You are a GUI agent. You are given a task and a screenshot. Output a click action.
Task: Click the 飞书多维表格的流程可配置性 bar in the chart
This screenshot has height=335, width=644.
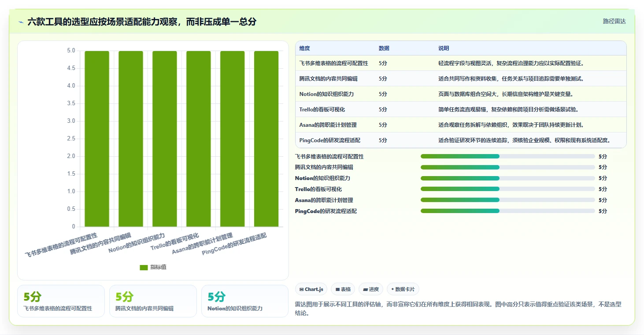pos(97,139)
